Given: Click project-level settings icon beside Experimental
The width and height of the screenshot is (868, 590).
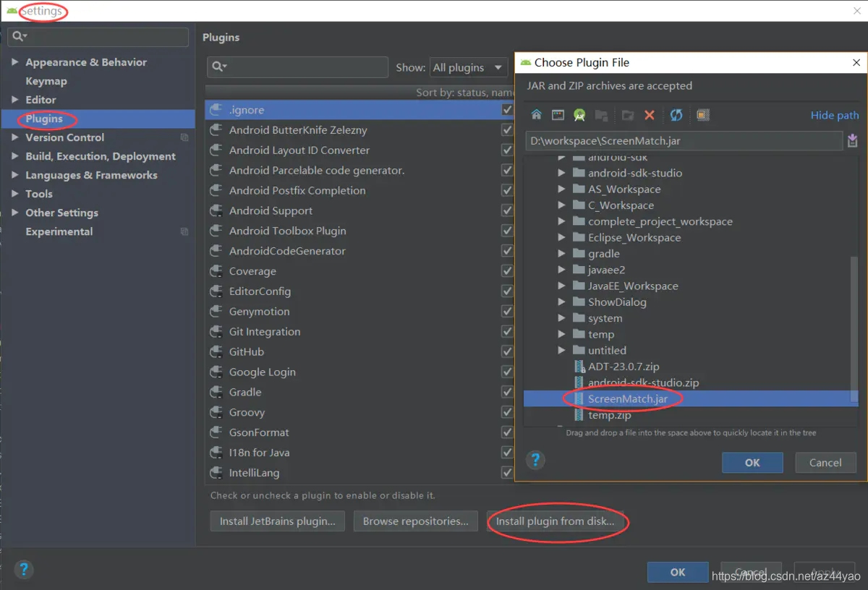Looking at the screenshot, I should click(x=184, y=231).
